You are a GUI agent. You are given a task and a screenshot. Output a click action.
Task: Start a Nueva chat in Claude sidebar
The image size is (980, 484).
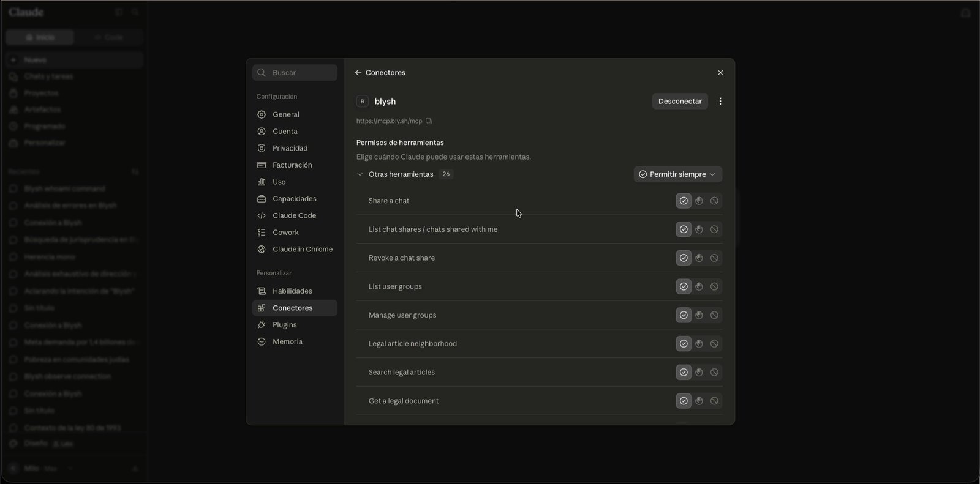(x=75, y=60)
